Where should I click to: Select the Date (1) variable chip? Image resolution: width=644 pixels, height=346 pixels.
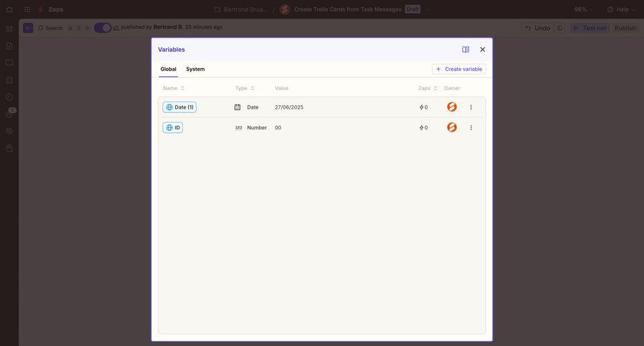pos(180,107)
